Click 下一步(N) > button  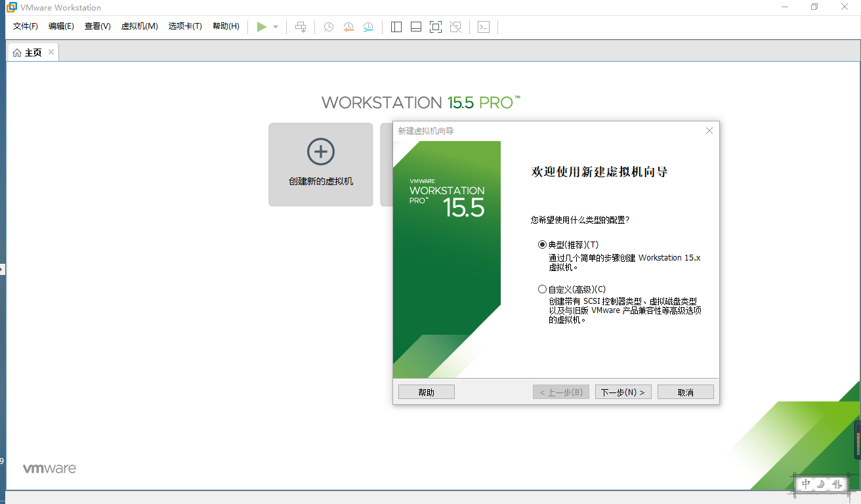(623, 392)
